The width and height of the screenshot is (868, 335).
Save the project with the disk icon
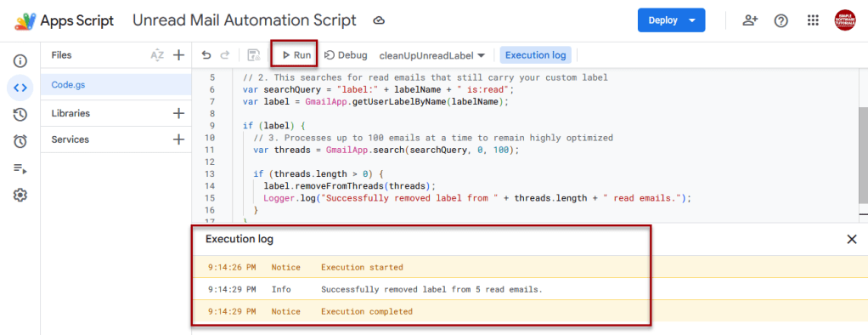254,55
